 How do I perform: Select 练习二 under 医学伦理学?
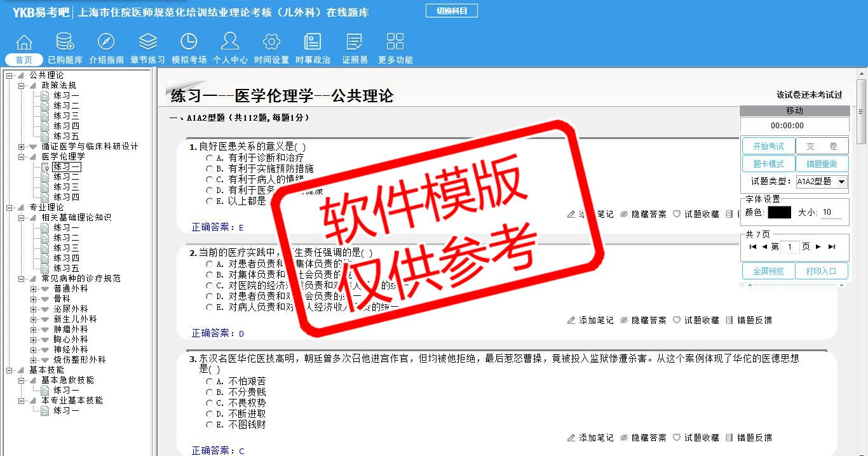[x=66, y=177]
